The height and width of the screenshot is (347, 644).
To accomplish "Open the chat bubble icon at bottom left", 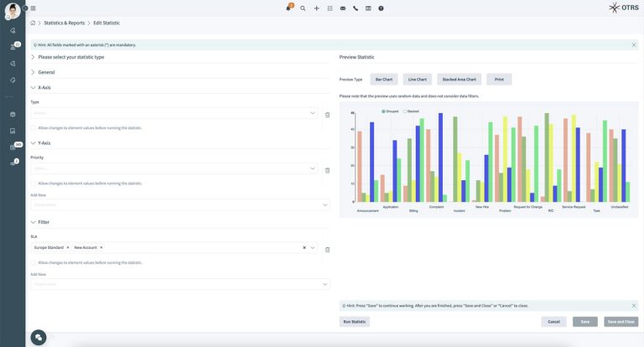I will click(x=39, y=337).
